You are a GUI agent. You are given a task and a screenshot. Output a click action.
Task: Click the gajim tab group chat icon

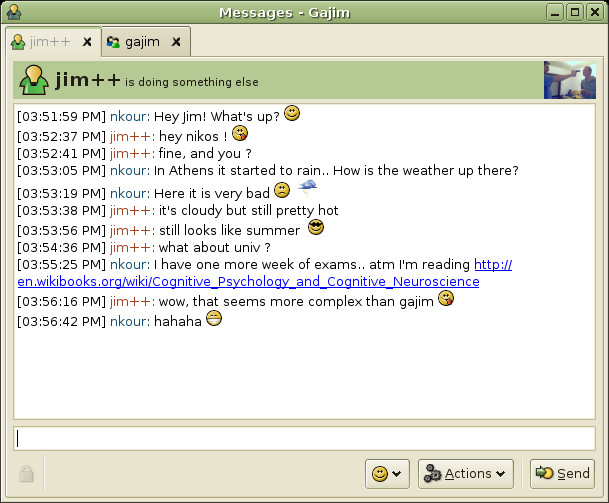pos(113,42)
